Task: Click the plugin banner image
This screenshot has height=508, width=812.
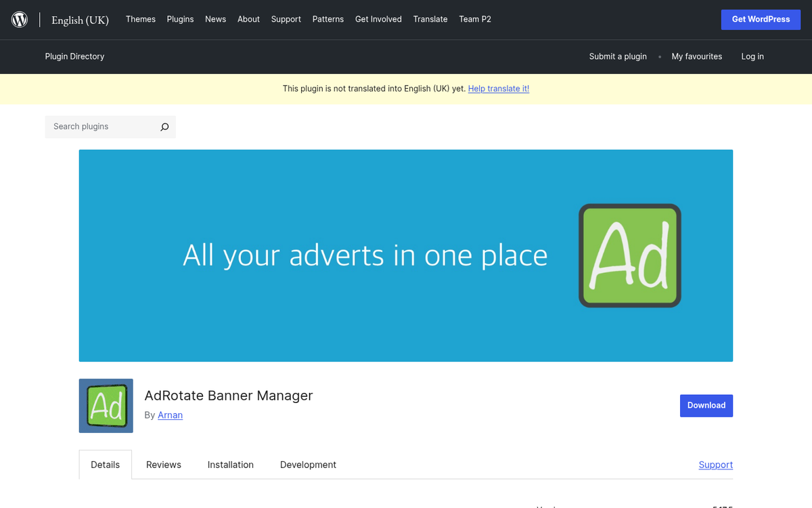Action: (406, 255)
